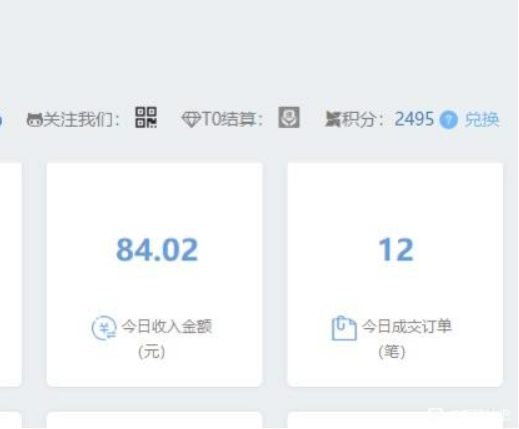519x429 pixels.
Task: Select the partially visible card below income card
Action: 155,420
